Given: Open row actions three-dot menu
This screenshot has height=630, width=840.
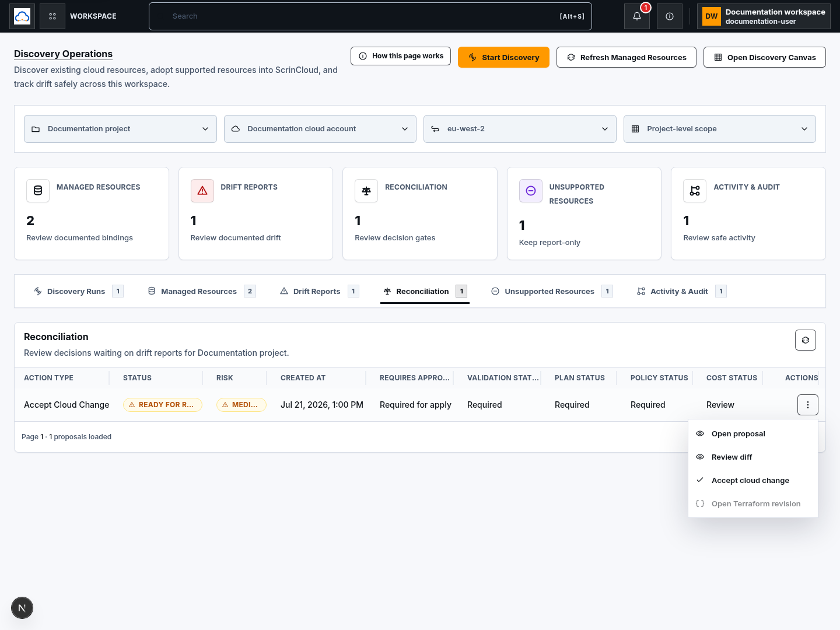Looking at the screenshot, I should click(808, 405).
